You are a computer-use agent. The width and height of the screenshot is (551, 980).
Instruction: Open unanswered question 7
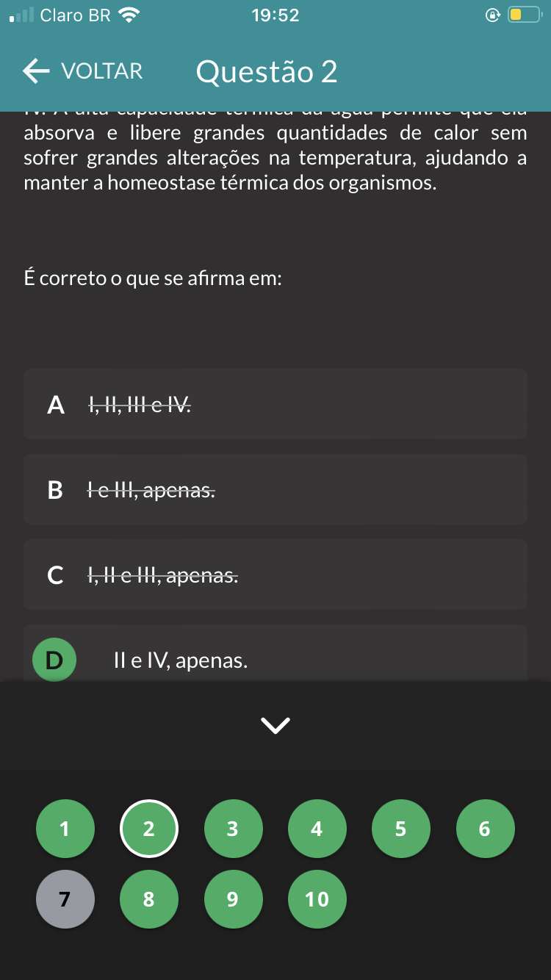coord(65,899)
